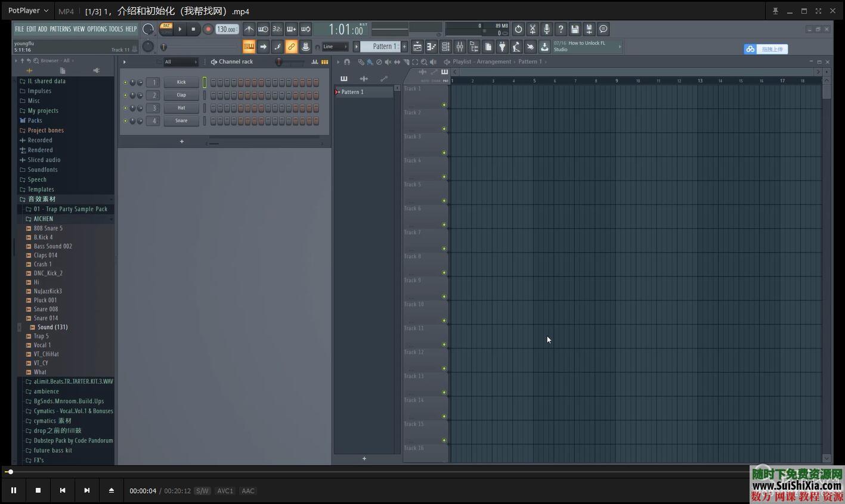This screenshot has height=504, width=845.
Task: Open the Line snap dropdown
Action: (x=335, y=46)
